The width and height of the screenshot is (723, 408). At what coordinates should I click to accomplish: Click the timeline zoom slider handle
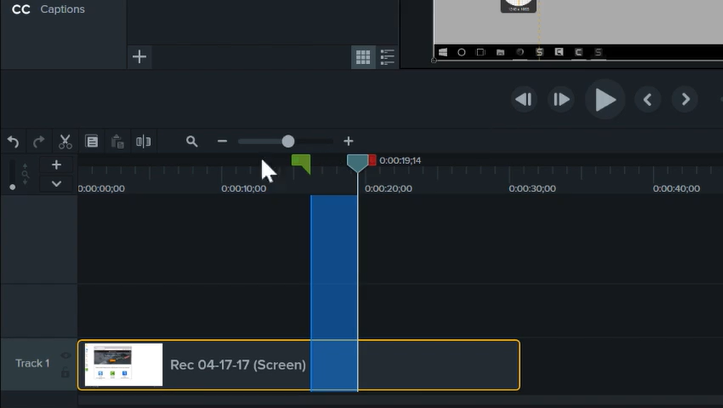(x=288, y=141)
